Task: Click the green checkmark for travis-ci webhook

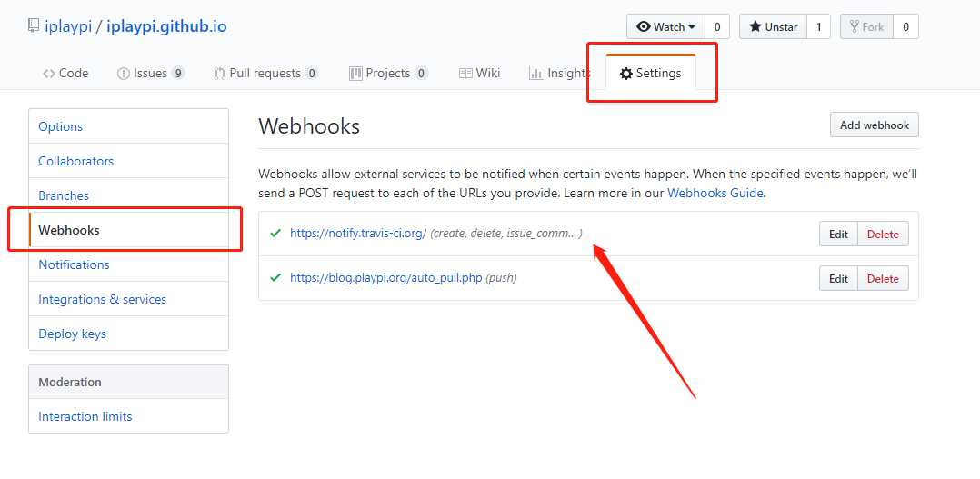Action: point(275,233)
